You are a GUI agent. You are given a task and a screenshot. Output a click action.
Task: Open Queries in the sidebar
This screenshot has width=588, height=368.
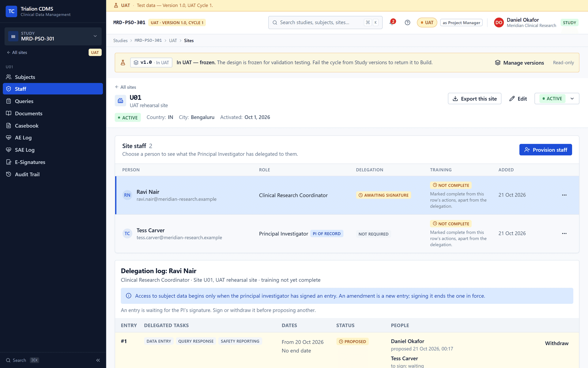click(53, 101)
